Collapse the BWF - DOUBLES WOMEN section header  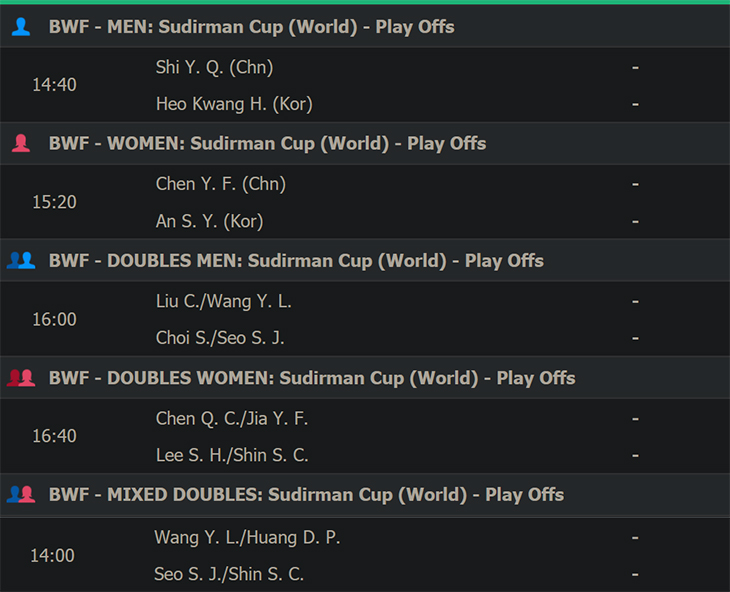point(365,377)
